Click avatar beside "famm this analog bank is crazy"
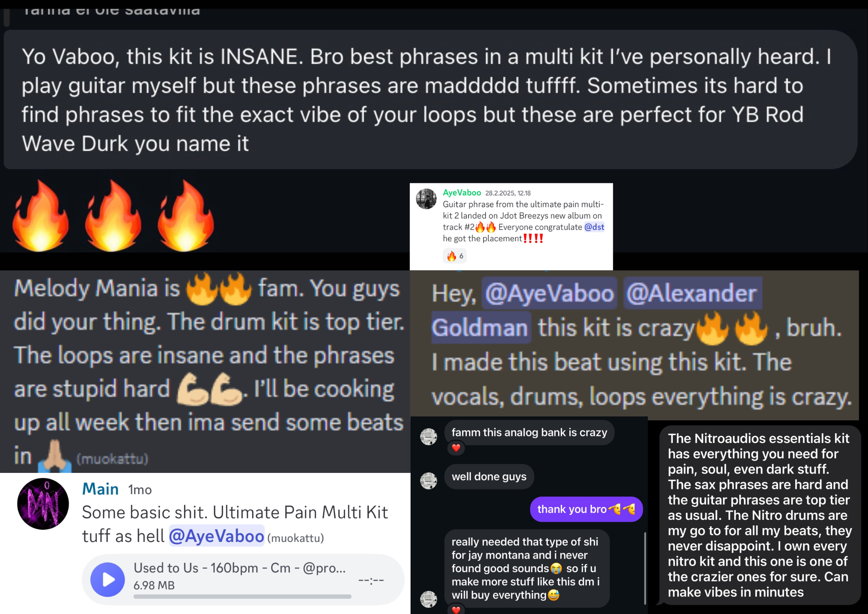868x614 pixels. pyautogui.click(x=428, y=436)
